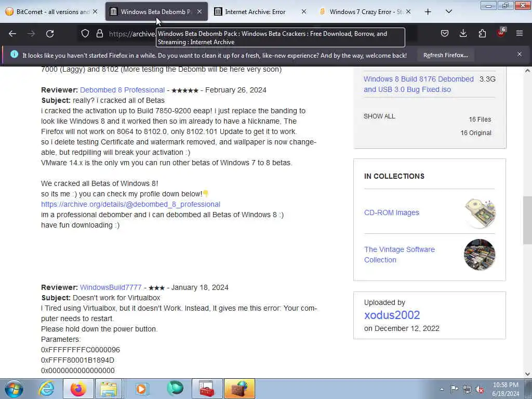Screen dimensions: 532x399
Task: Show hidden system tray icons arrow
Action: click(x=442, y=389)
